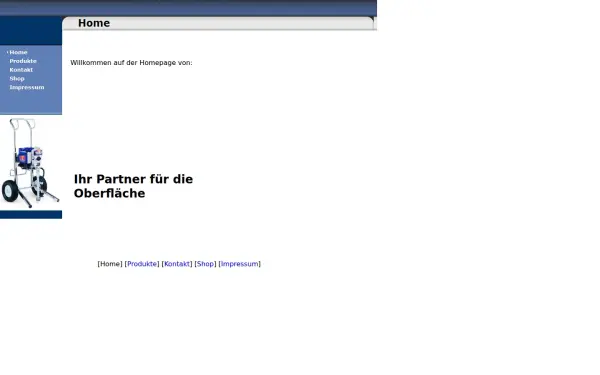The width and height of the screenshot is (600, 375).
Task: Open Impressum in the sidebar menu
Action: point(27,87)
